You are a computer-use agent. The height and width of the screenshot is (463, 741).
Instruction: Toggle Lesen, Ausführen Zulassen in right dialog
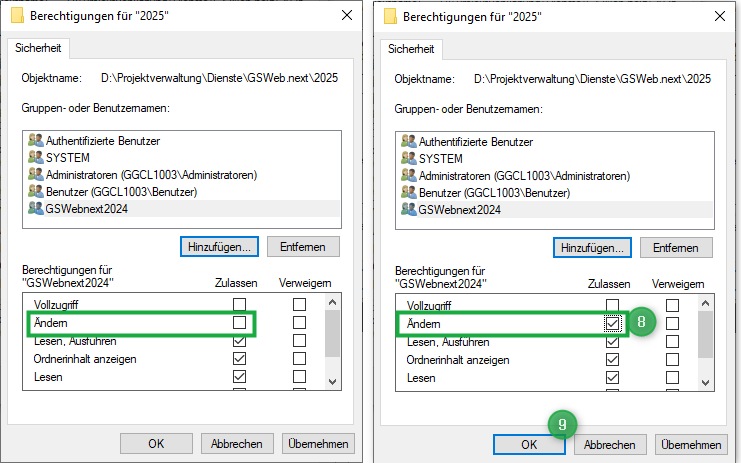[x=612, y=342]
